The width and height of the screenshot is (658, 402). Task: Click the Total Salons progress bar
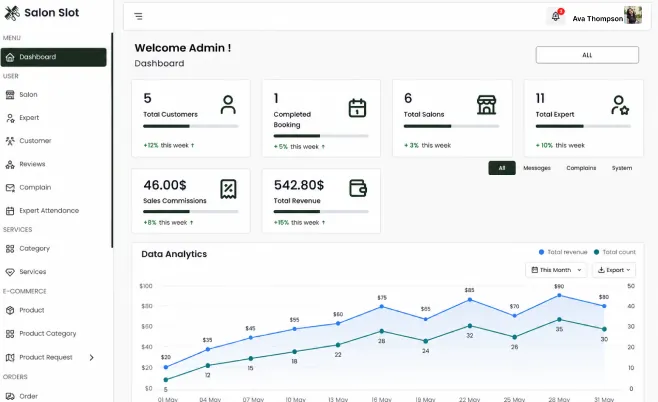click(452, 126)
